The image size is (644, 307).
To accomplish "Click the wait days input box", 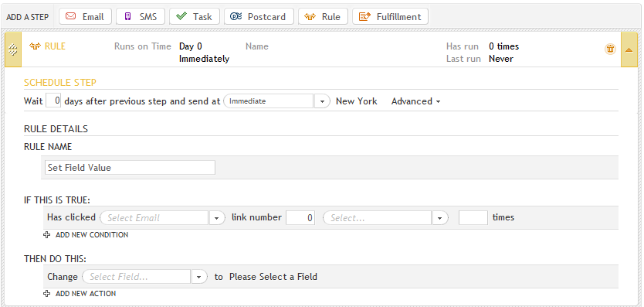I will [53, 101].
